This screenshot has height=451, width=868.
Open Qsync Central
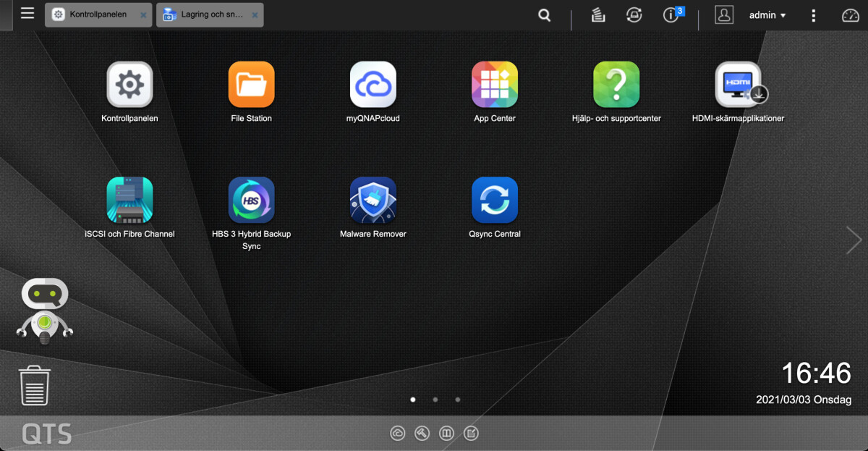[495, 201]
